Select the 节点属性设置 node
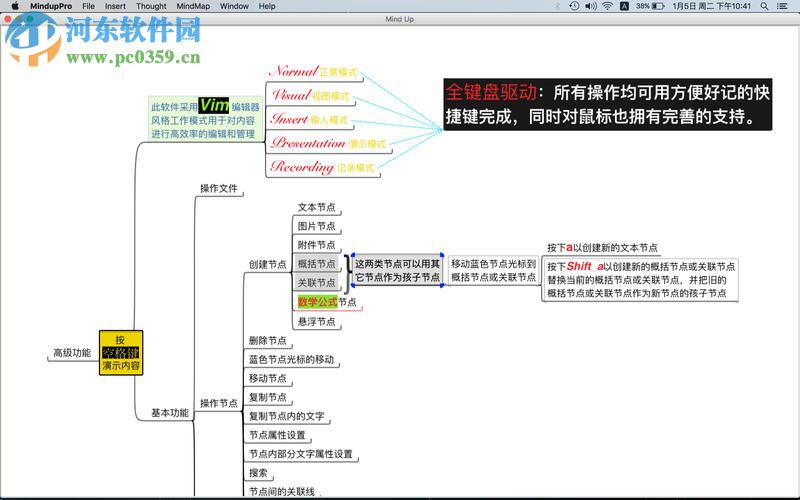 pos(277,435)
